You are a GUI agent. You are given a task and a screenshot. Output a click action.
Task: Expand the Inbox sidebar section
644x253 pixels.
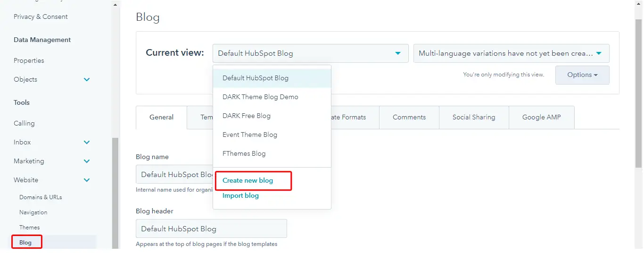click(87, 142)
